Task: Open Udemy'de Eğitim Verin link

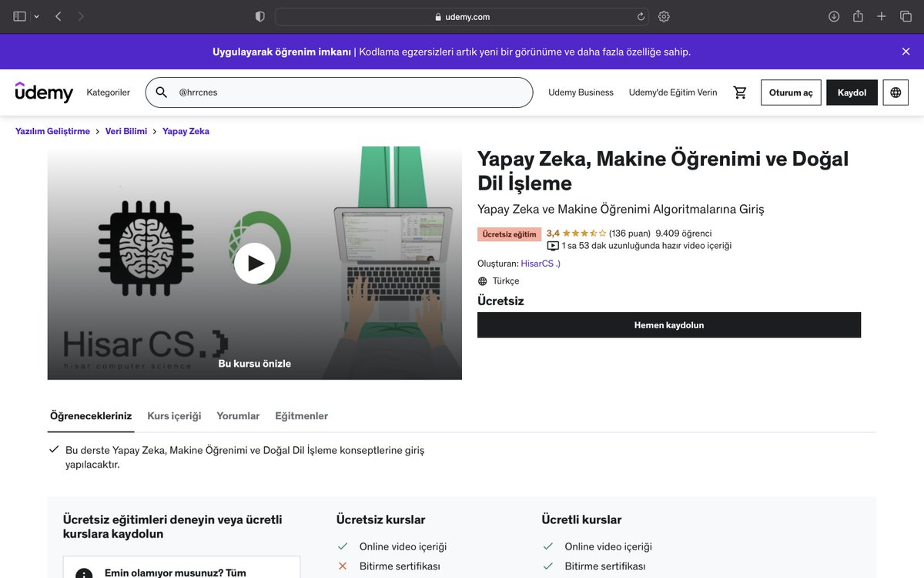Action: pyautogui.click(x=673, y=92)
